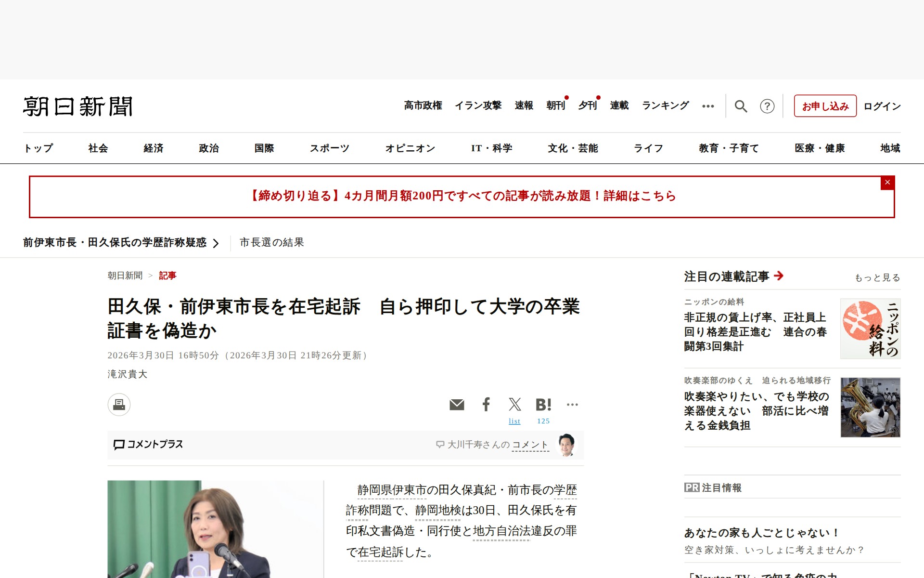Share article by email envelope icon
924x578 pixels.
[x=457, y=405]
